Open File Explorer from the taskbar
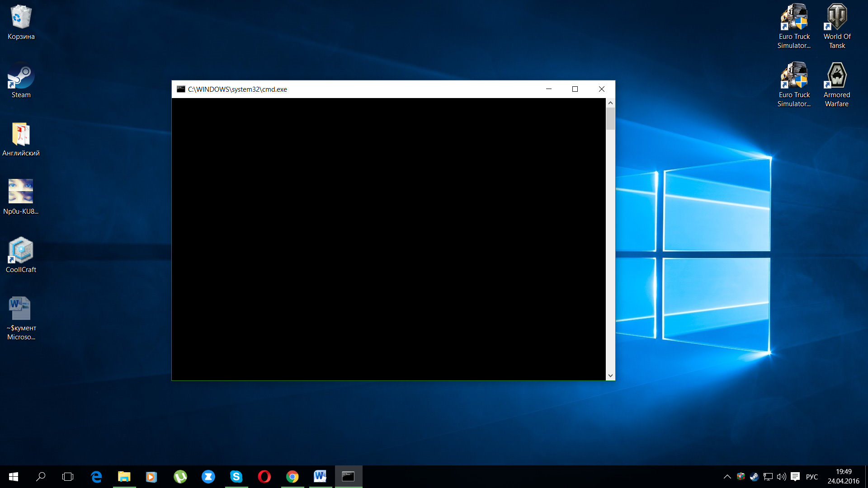Image resolution: width=868 pixels, height=488 pixels. point(124,477)
